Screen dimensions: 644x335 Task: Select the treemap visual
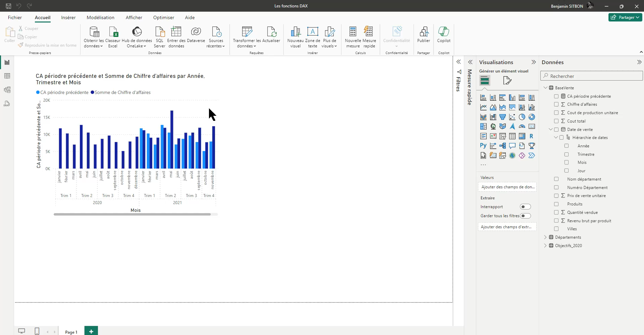click(483, 127)
